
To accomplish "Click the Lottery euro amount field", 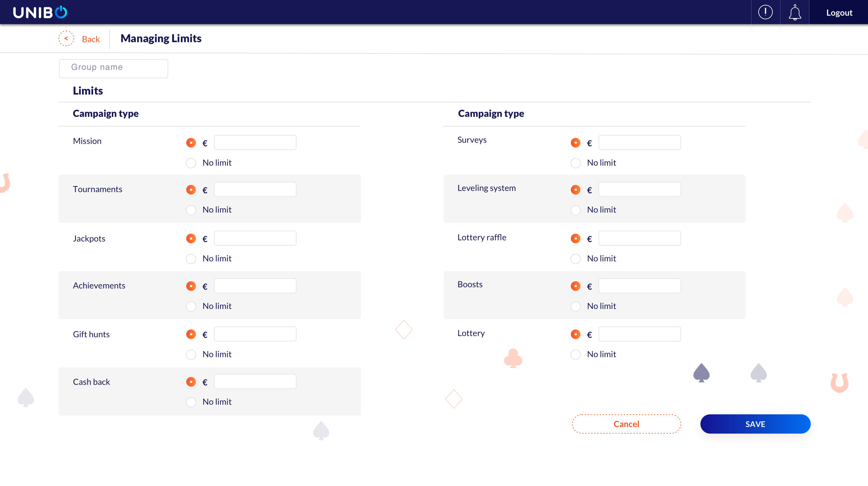I will click(640, 334).
